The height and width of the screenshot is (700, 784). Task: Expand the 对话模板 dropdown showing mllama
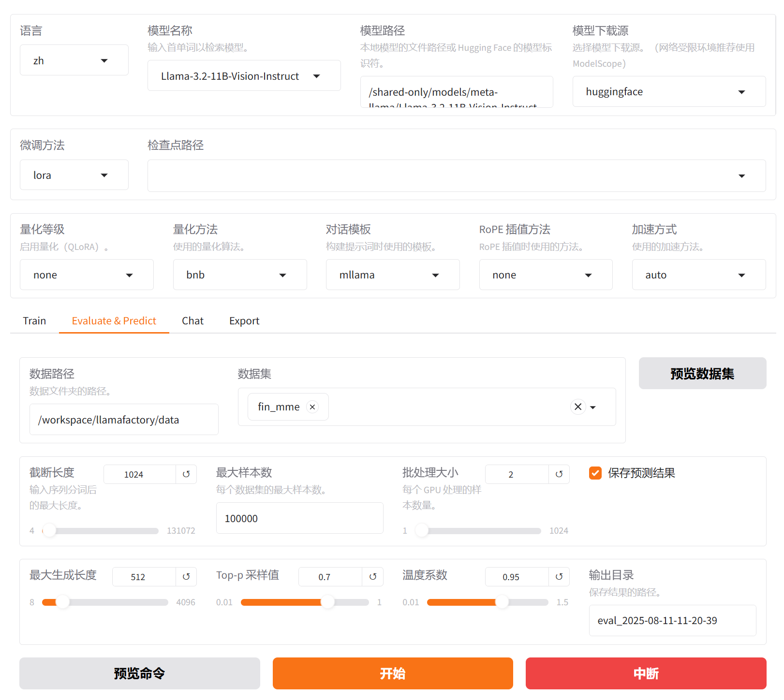392,275
